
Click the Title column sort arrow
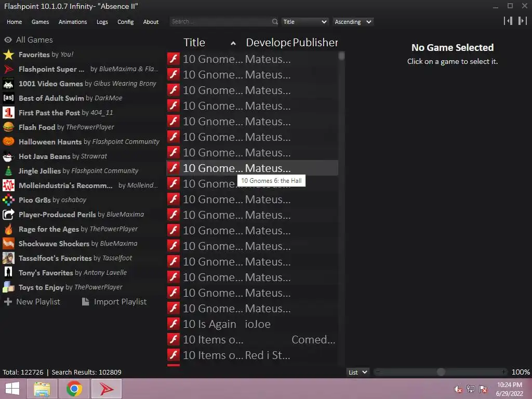click(x=233, y=43)
